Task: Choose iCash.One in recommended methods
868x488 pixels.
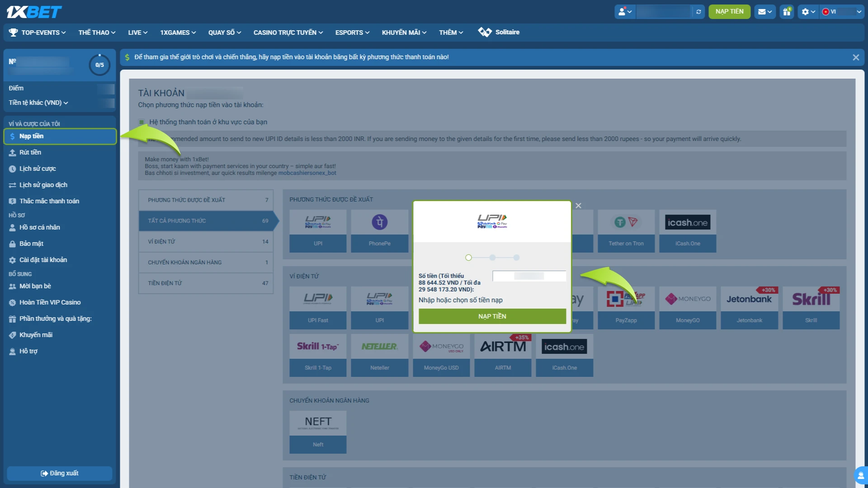Action: (688, 231)
